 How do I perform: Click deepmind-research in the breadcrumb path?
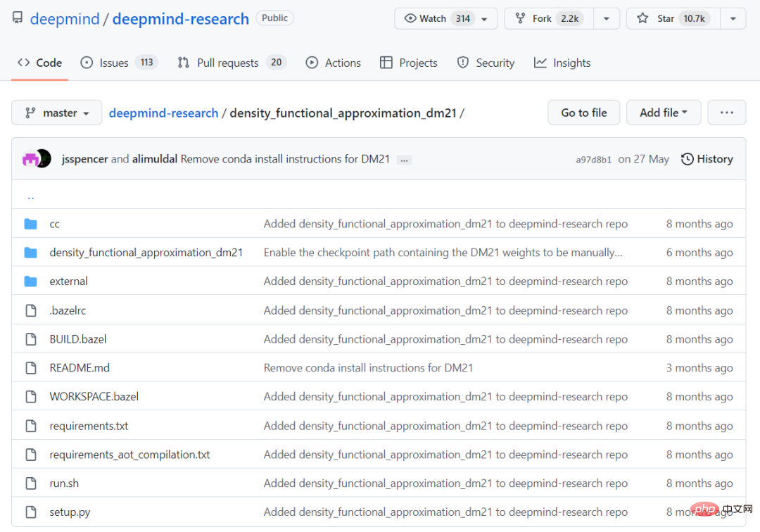click(163, 113)
